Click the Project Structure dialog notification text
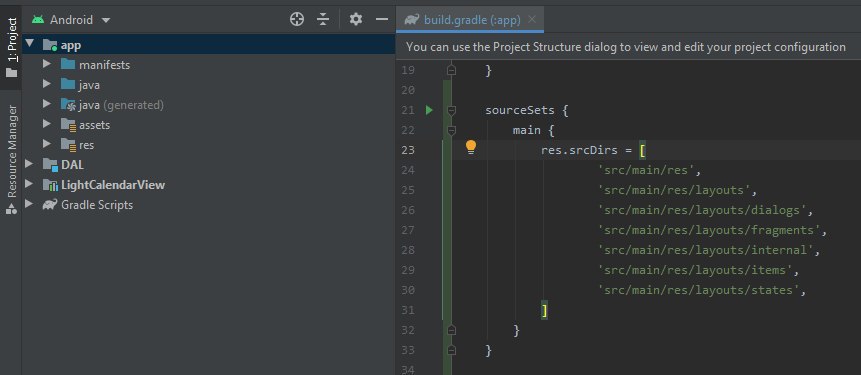 626,47
